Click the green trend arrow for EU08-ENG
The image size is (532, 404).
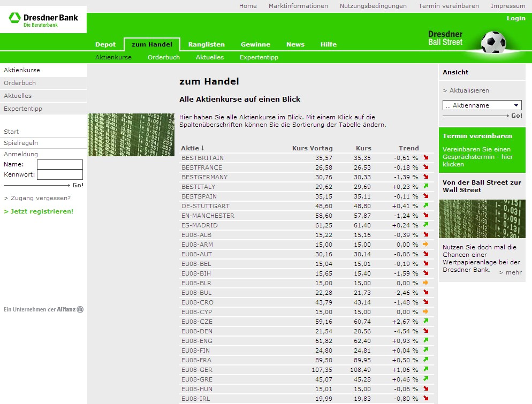coord(426,340)
